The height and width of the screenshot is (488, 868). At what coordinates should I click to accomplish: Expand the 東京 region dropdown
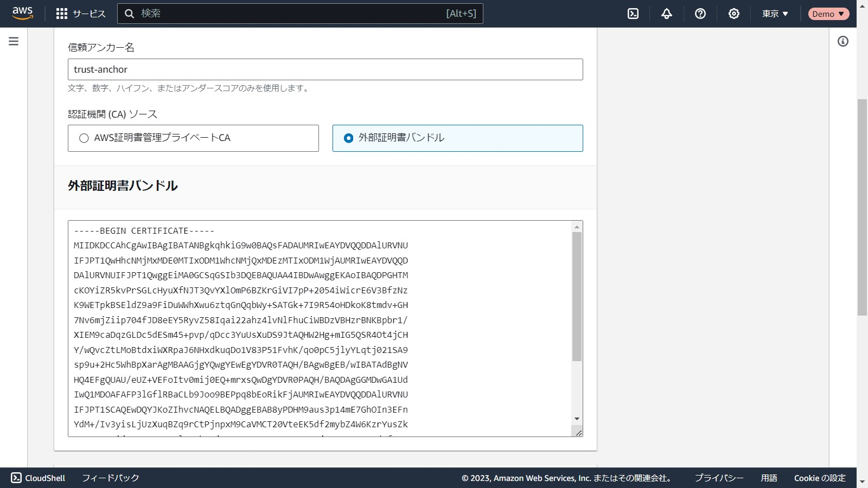(x=775, y=14)
